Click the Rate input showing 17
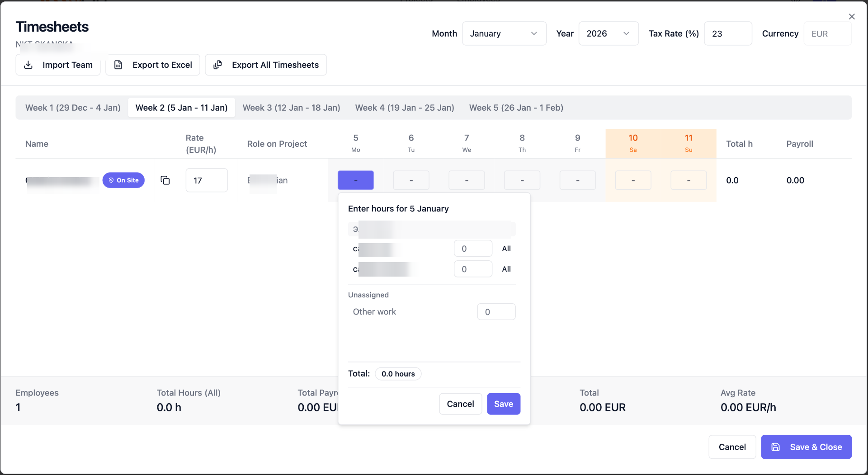Image resolution: width=868 pixels, height=475 pixels. pyautogui.click(x=207, y=180)
